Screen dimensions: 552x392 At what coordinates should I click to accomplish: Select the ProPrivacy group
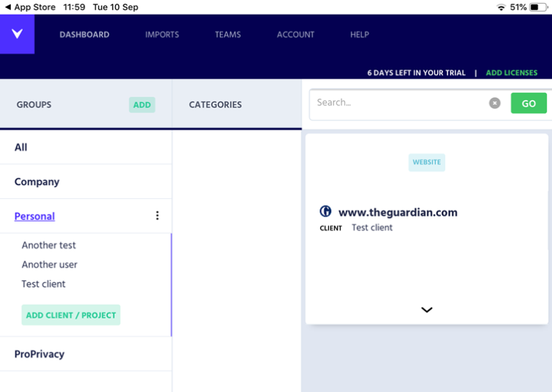click(x=86, y=354)
